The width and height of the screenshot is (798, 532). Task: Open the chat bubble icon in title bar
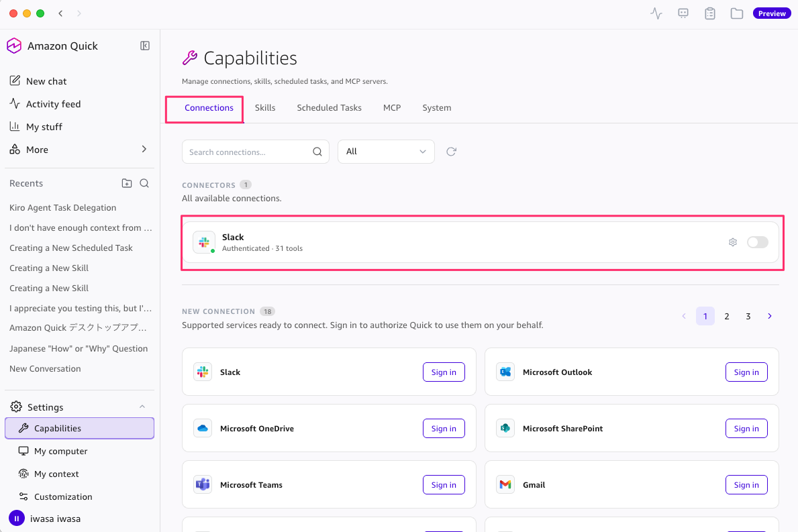pyautogui.click(x=683, y=13)
